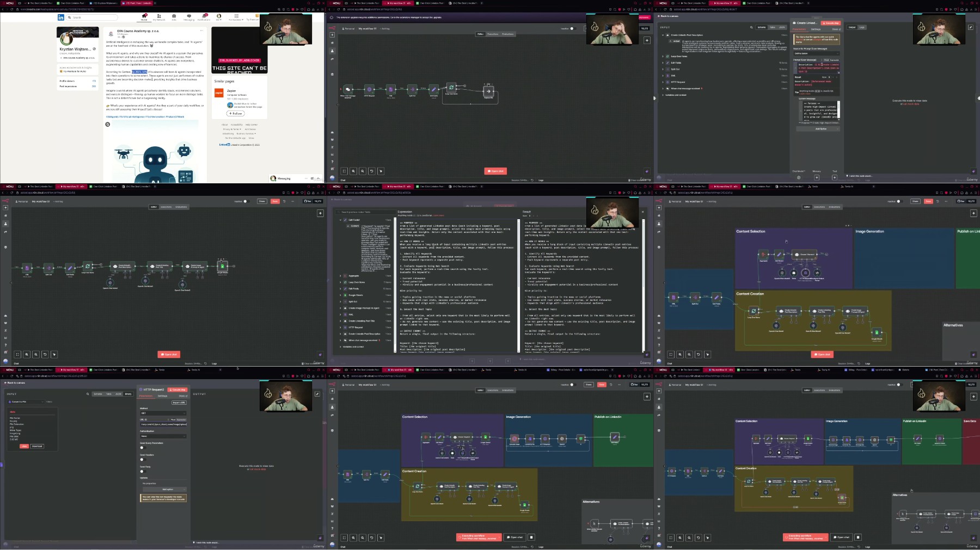Image resolution: width=980 pixels, height=550 pixels.
Task: Click the stop-execution square in the Save Data canvas
Action: (x=858, y=537)
